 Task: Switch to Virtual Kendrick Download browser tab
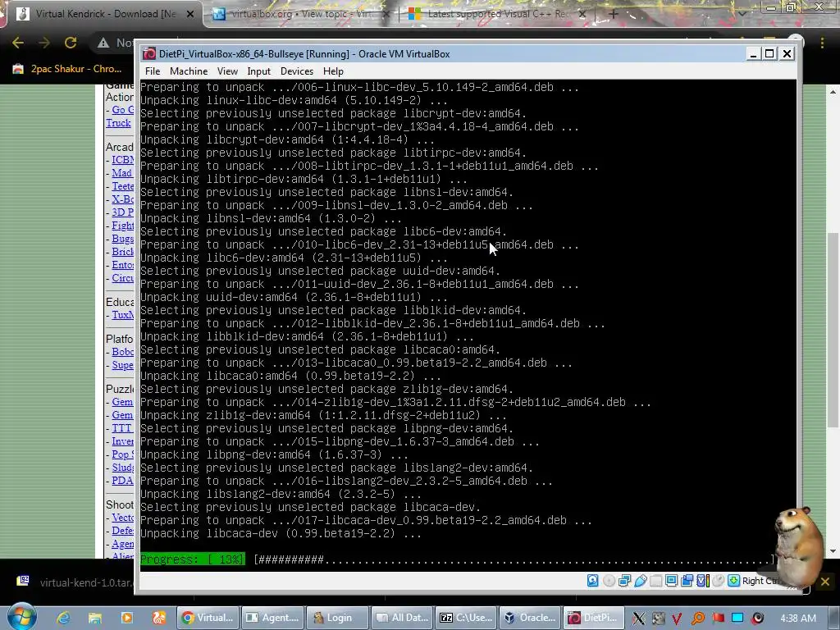[105, 14]
